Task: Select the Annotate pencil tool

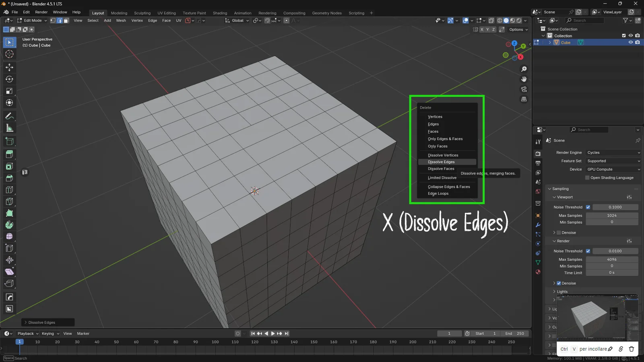Action: (9, 116)
